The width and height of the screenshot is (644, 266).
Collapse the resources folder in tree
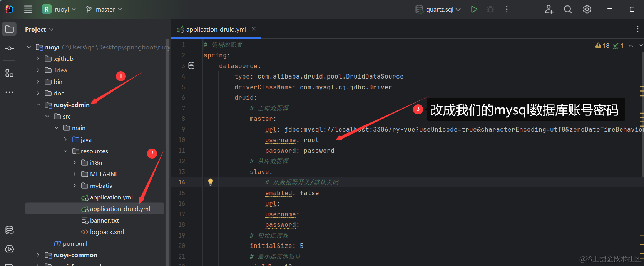[65, 151]
